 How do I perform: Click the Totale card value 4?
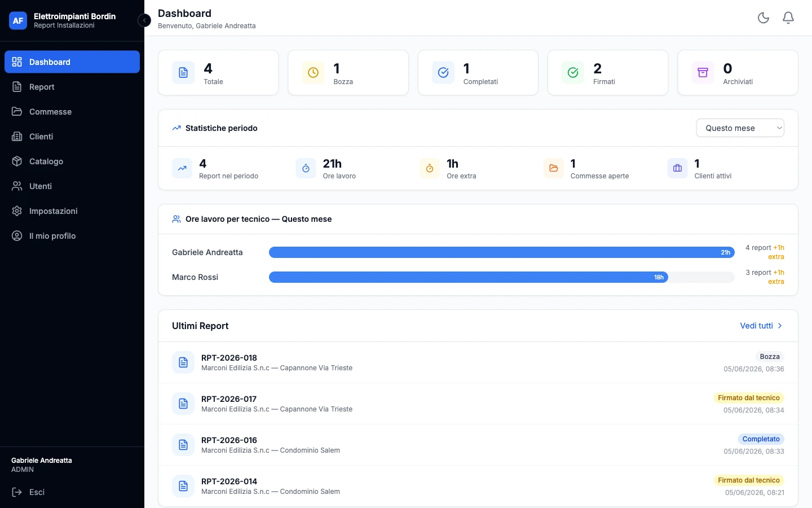click(x=208, y=69)
